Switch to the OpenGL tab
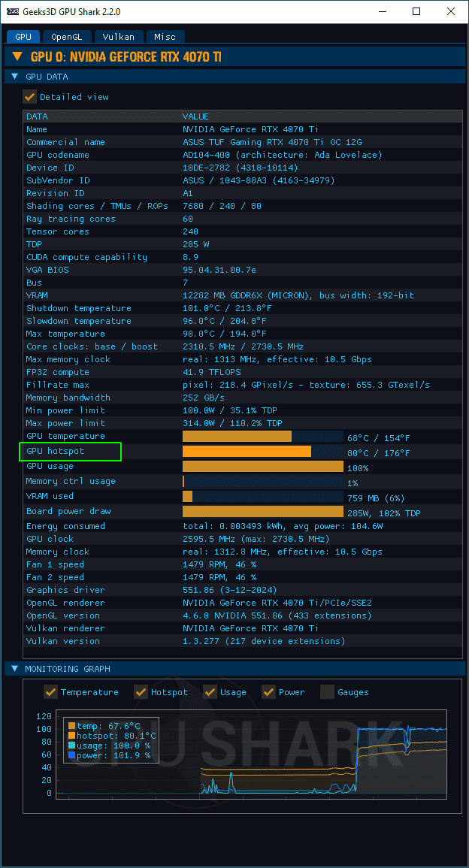Screen dimensions: 469x868 pyautogui.click(x=67, y=36)
